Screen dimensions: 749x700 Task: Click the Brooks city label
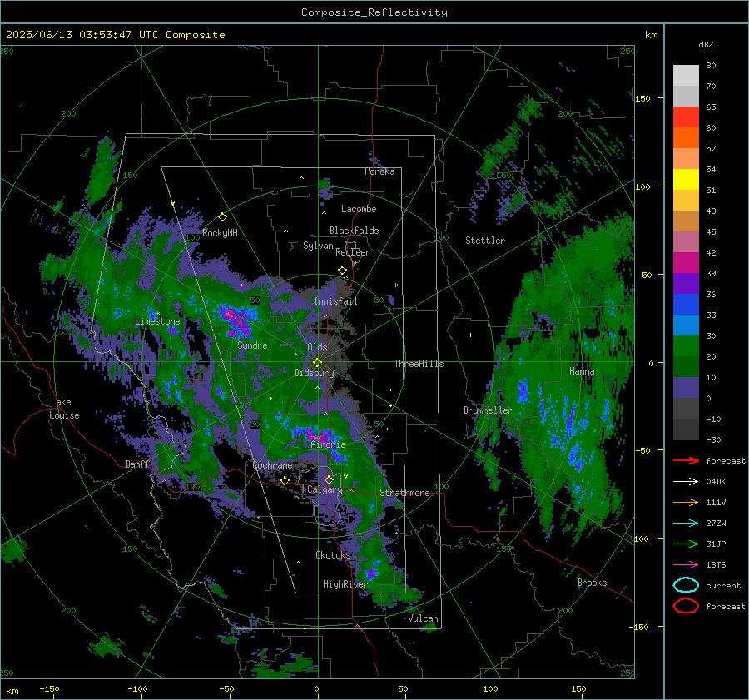coord(592,583)
